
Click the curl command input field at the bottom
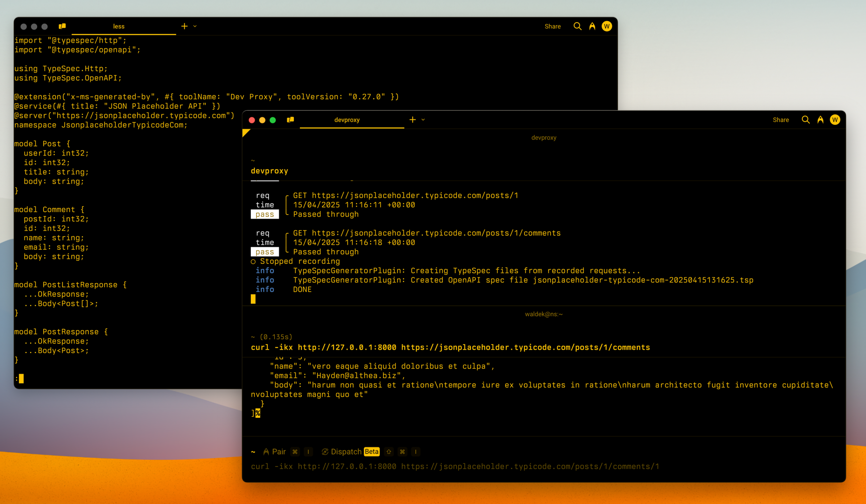pos(451,466)
